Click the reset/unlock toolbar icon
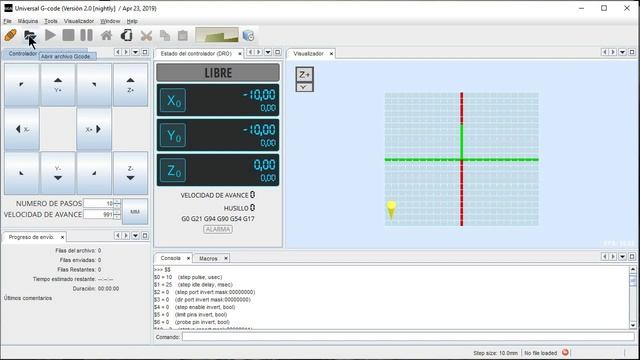Screen dimensions: 640x360 (x=126, y=36)
